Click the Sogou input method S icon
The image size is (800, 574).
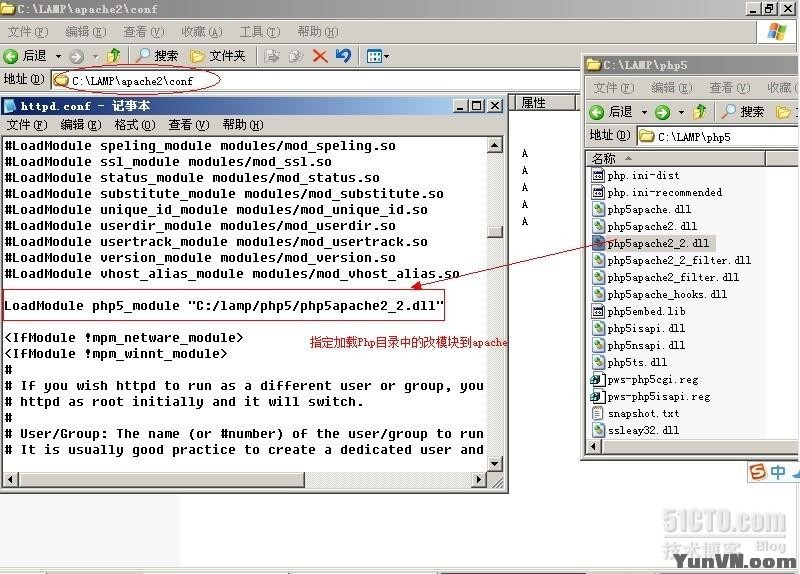[758, 471]
